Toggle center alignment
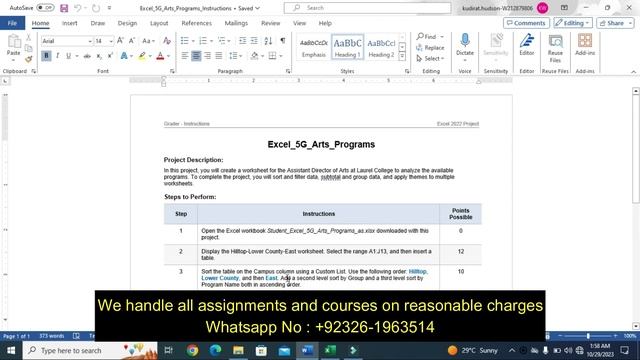Viewport: 640px width, 360px height. point(196,56)
